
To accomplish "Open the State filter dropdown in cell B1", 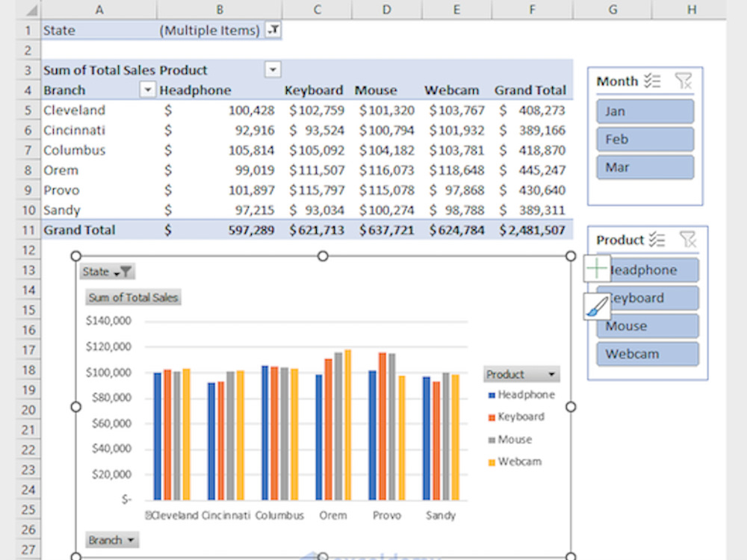I will [273, 30].
